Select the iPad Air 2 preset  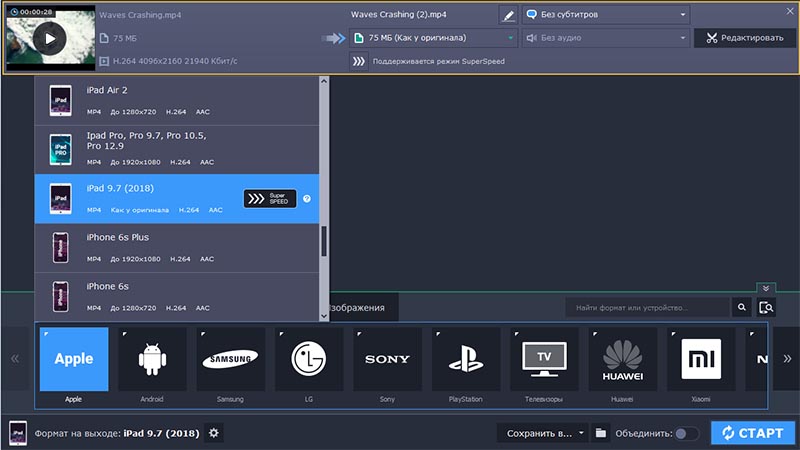pyautogui.click(x=177, y=101)
